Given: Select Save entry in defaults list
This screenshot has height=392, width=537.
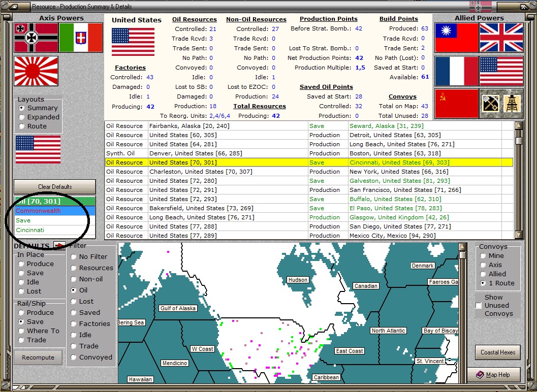Looking at the screenshot, I should point(55,220).
